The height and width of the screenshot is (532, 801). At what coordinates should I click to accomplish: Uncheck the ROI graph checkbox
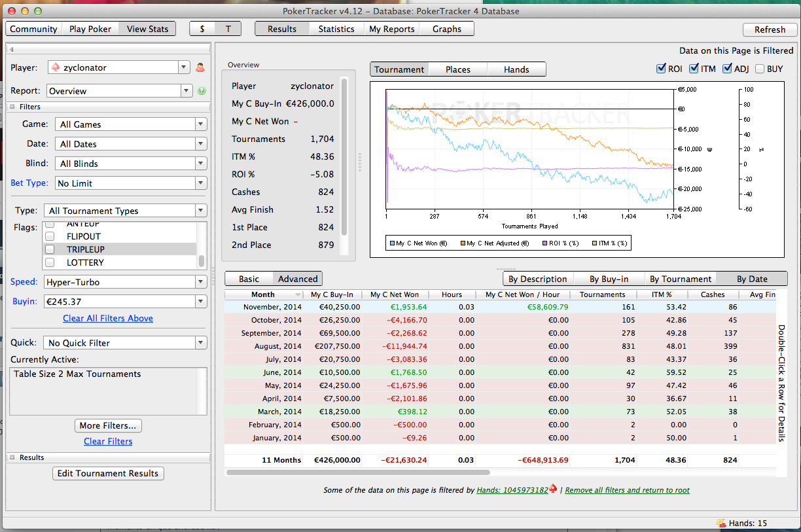point(661,69)
